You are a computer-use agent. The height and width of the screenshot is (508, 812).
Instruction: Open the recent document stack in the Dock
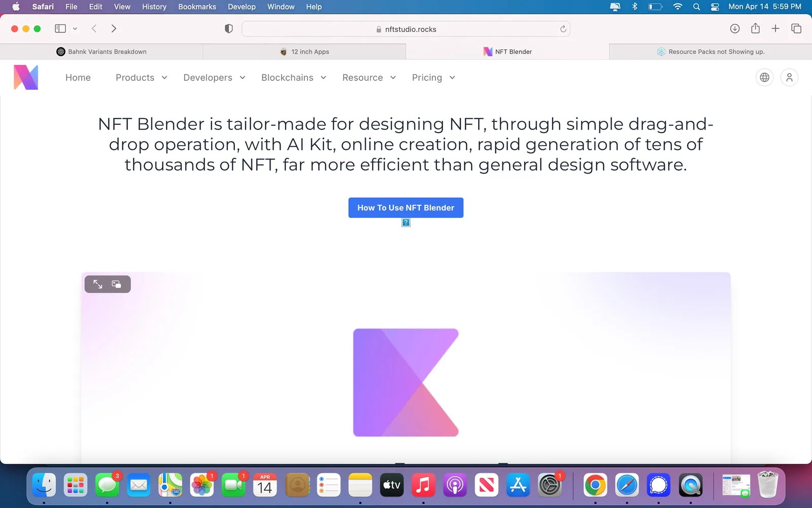point(736,485)
